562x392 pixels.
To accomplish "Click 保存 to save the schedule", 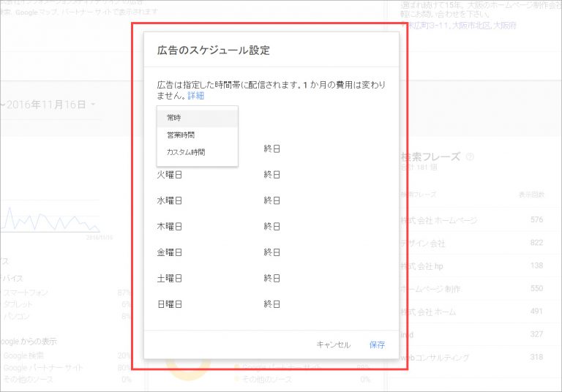I will tap(377, 344).
